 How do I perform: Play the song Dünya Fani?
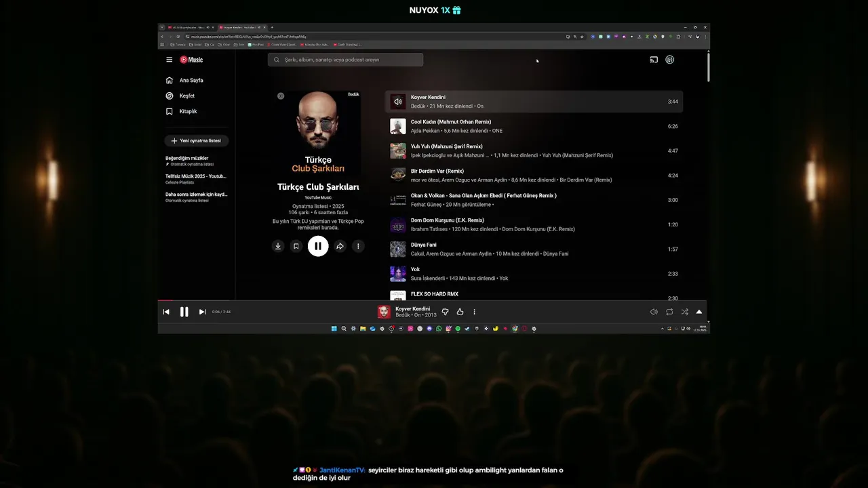[x=424, y=245]
